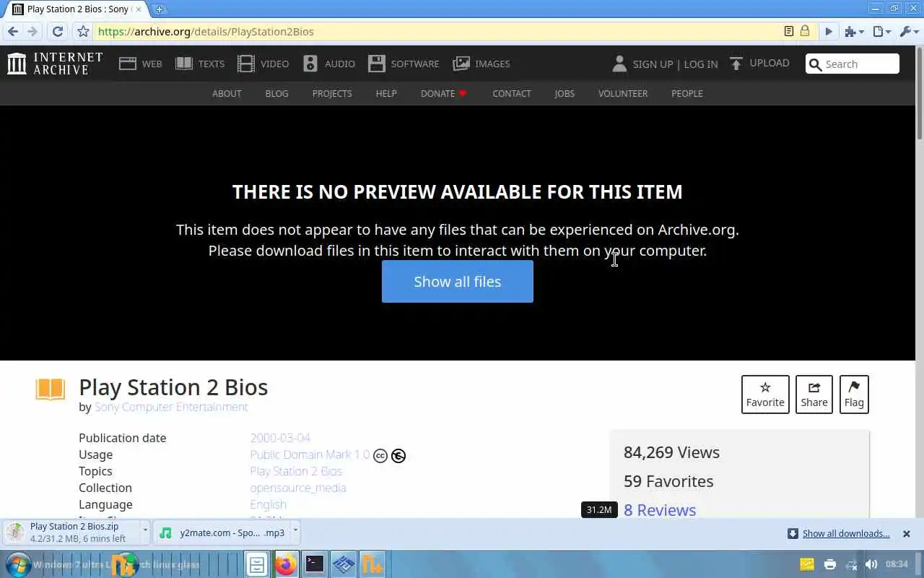
Task: Click the Creative Commons icon
Action: (380, 456)
